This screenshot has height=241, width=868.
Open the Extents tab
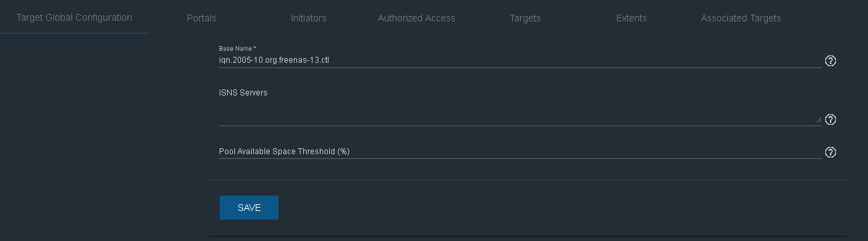pyautogui.click(x=632, y=18)
